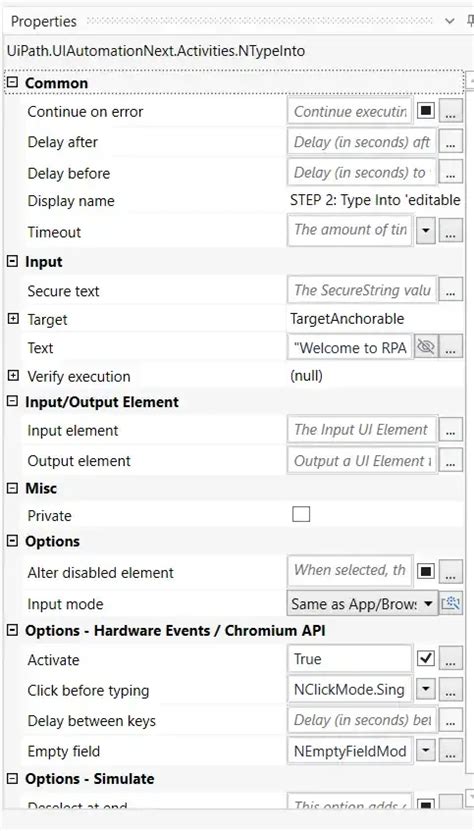Click the NClickMode.Sing value field
The height and width of the screenshot is (831, 474).
point(350,690)
